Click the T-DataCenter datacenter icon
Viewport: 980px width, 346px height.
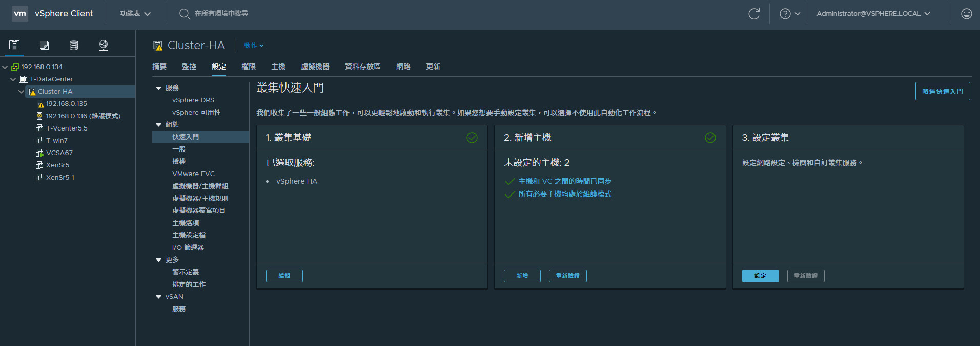tap(24, 79)
